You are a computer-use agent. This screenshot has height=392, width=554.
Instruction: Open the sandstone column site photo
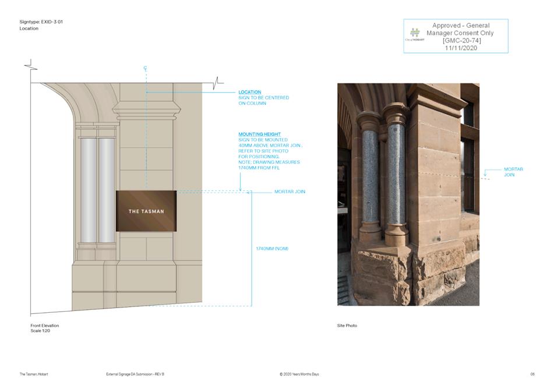(408, 195)
